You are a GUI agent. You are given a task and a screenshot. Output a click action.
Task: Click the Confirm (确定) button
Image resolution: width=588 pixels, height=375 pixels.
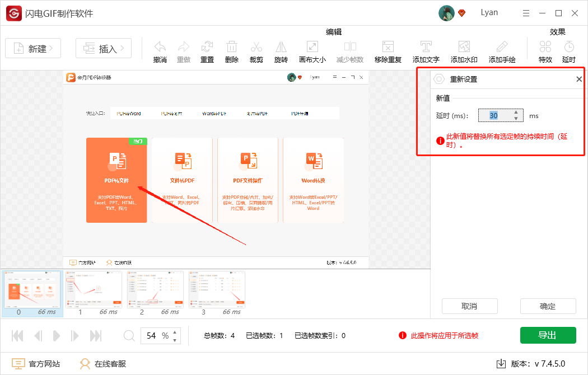(548, 306)
